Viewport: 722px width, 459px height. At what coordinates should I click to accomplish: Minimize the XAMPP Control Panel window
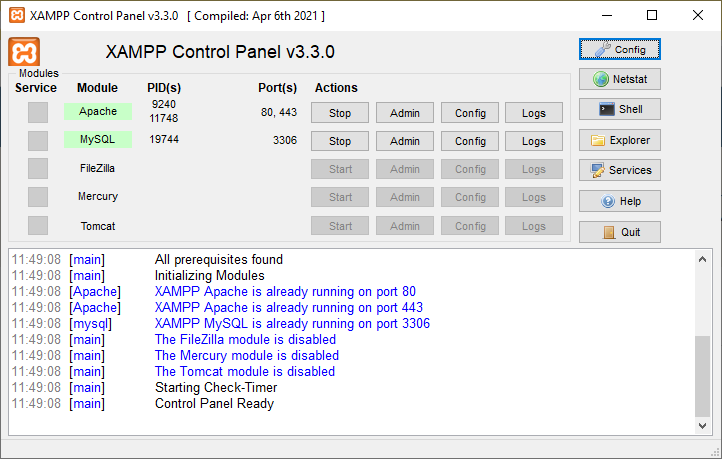click(607, 15)
